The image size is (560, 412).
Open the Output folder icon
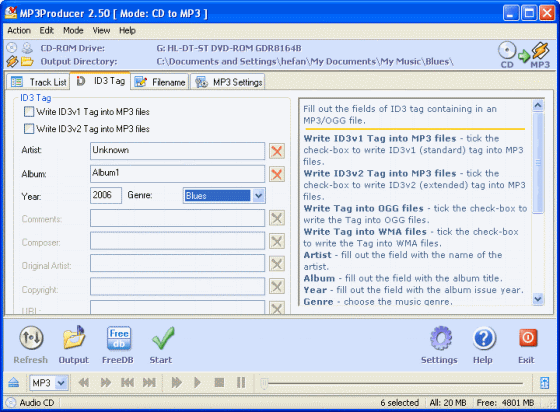click(74, 338)
